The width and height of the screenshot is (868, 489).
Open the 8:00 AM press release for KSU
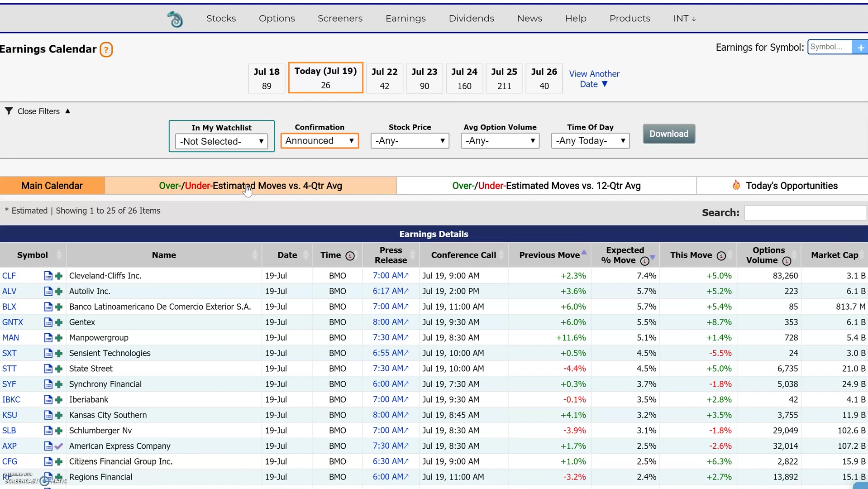click(391, 415)
